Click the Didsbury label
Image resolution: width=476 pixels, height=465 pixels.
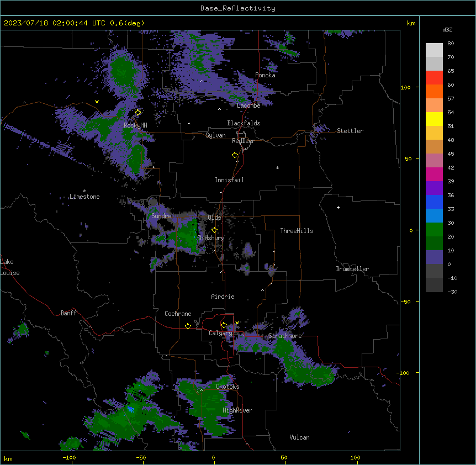[x=211, y=238]
